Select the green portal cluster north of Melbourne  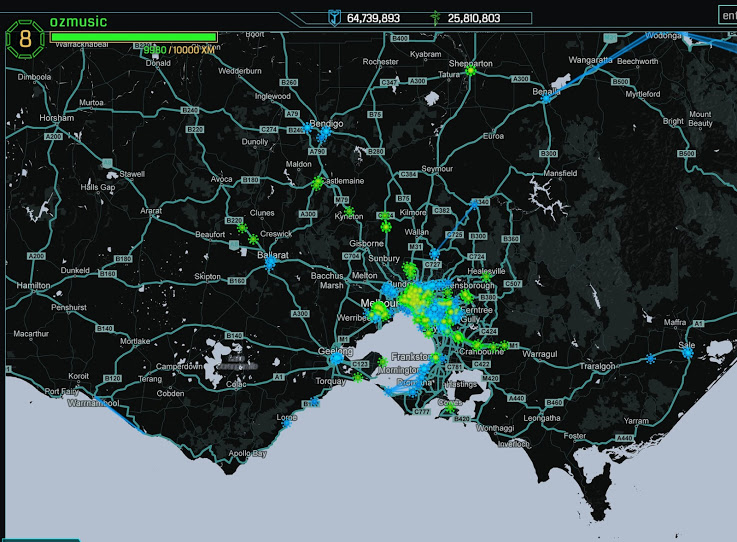point(410,271)
